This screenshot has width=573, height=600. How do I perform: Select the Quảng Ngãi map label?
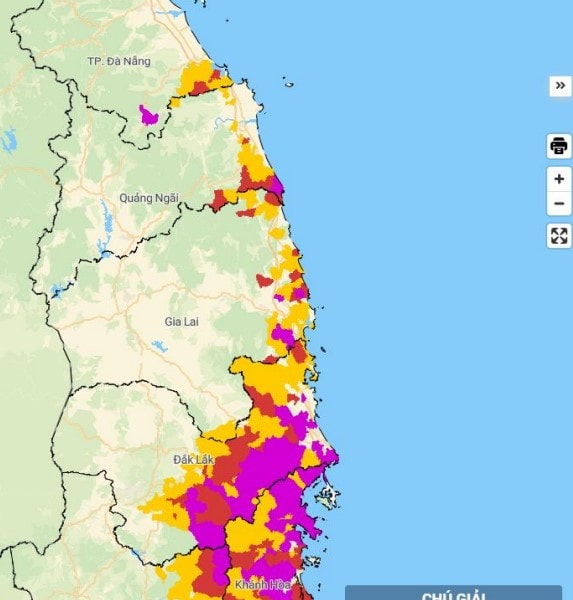(x=149, y=198)
